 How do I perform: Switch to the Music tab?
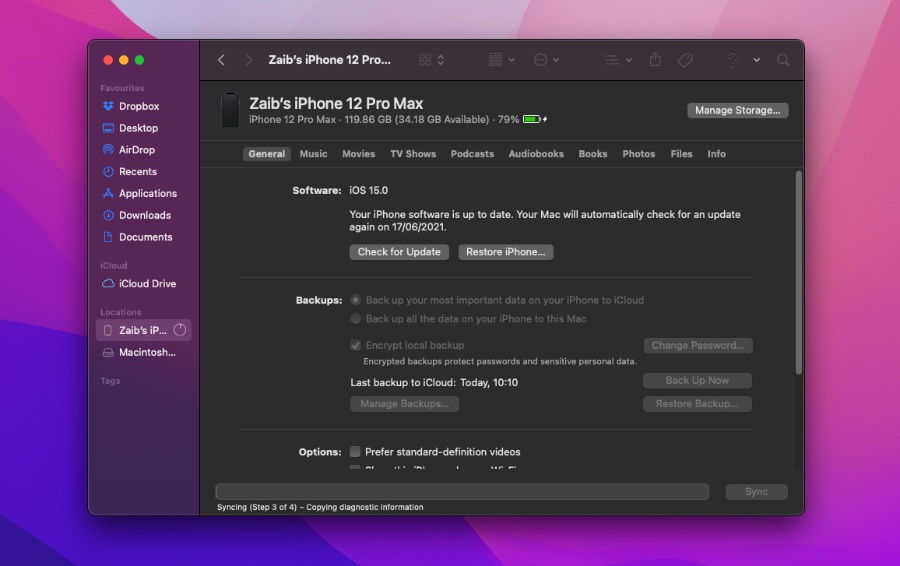point(313,154)
